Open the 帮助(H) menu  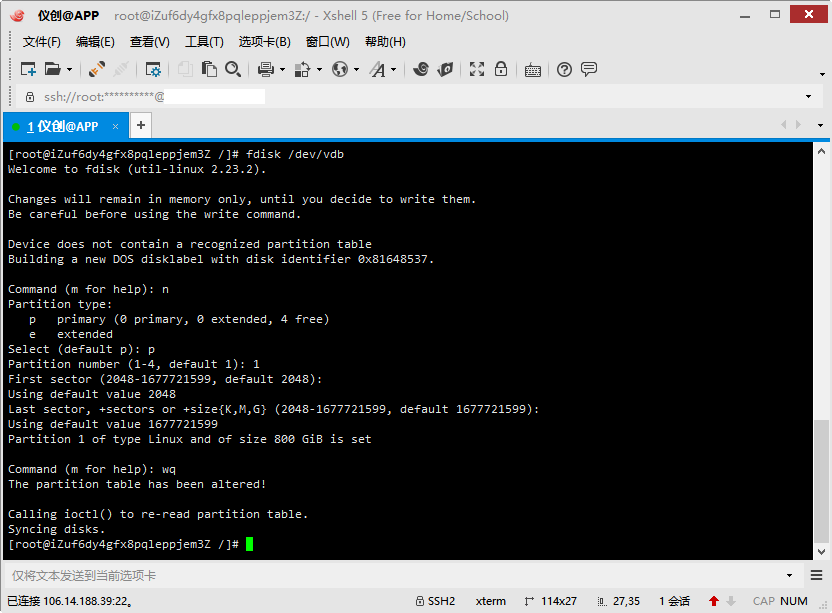click(385, 42)
